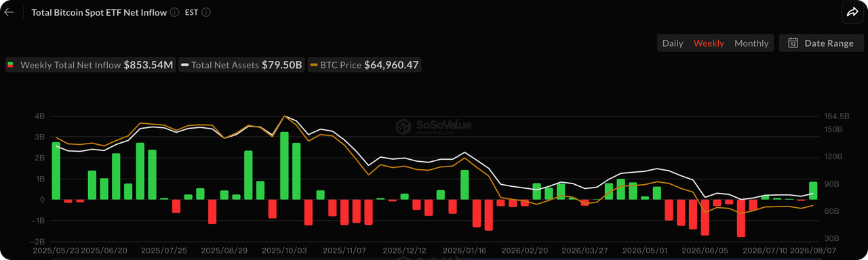Select the Weekly tab

[x=709, y=43]
